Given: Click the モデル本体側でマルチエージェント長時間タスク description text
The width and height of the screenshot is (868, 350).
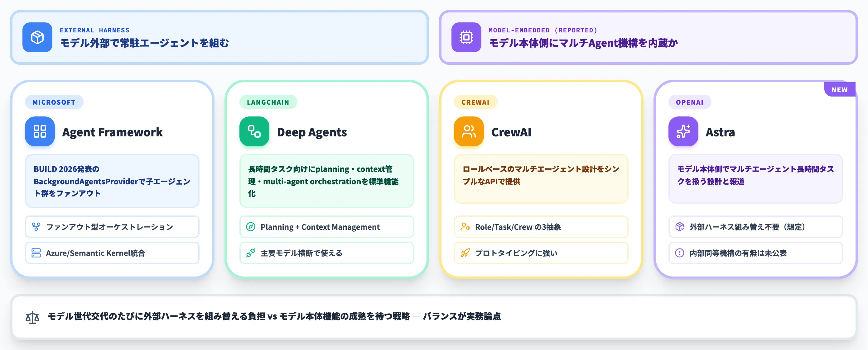Looking at the screenshot, I should [x=755, y=175].
